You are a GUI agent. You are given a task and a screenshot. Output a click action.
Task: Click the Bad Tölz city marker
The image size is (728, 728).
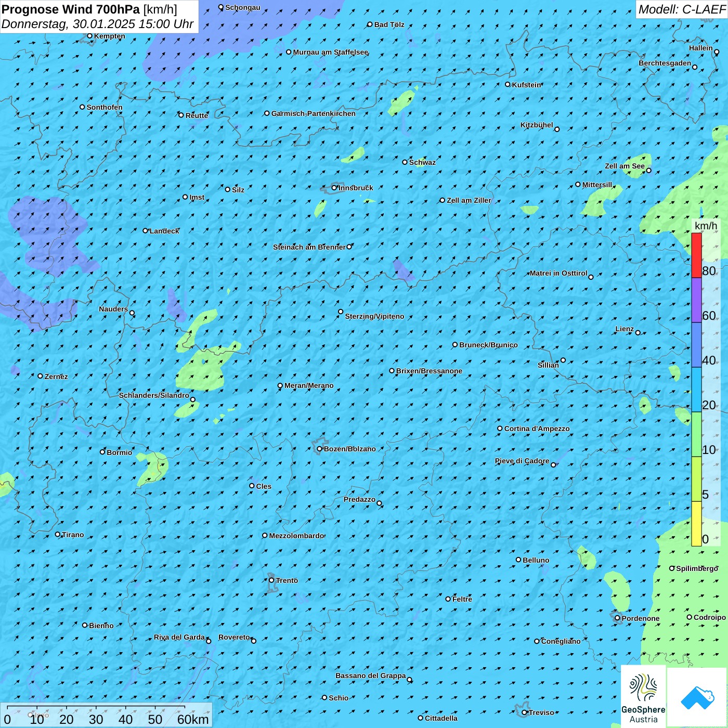370,24
